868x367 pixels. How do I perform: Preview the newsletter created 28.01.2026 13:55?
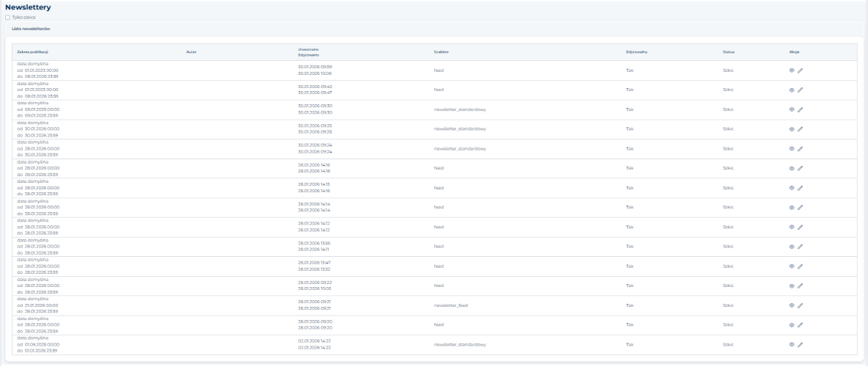pyautogui.click(x=792, y=247)
